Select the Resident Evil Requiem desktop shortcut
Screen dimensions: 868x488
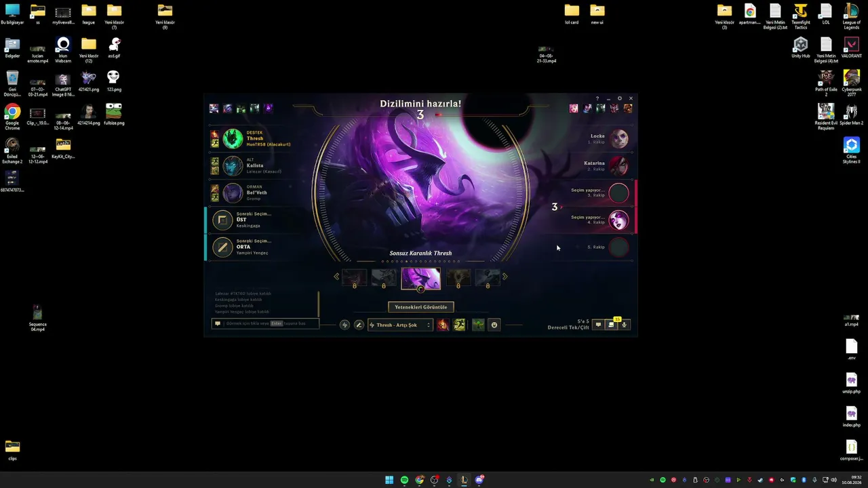tap(826, 117)
